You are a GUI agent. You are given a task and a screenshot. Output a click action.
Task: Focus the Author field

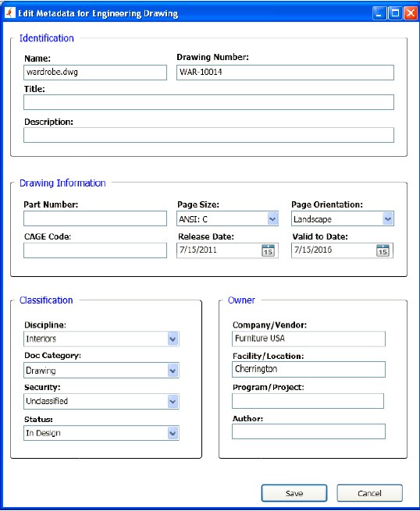[x=309, y=431]
